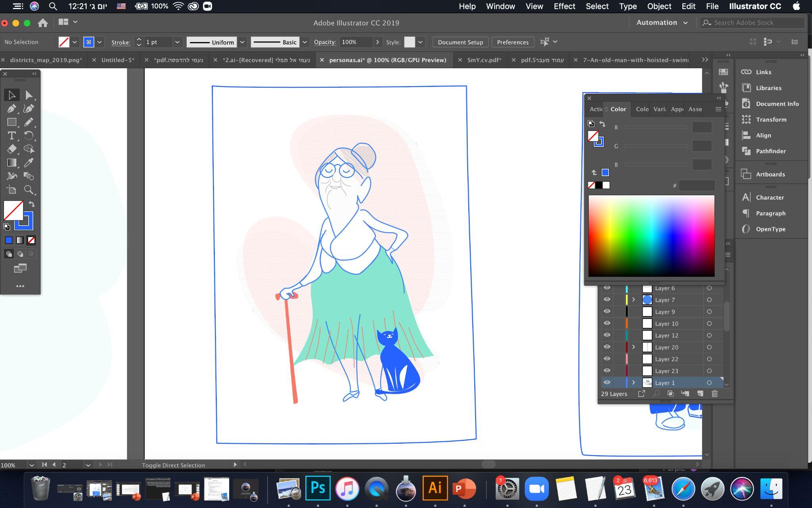Image resolution: width=812 pixels, height=508 pixels.
Task: Open the Automation workspace dropdown
Action: [662, 23]
